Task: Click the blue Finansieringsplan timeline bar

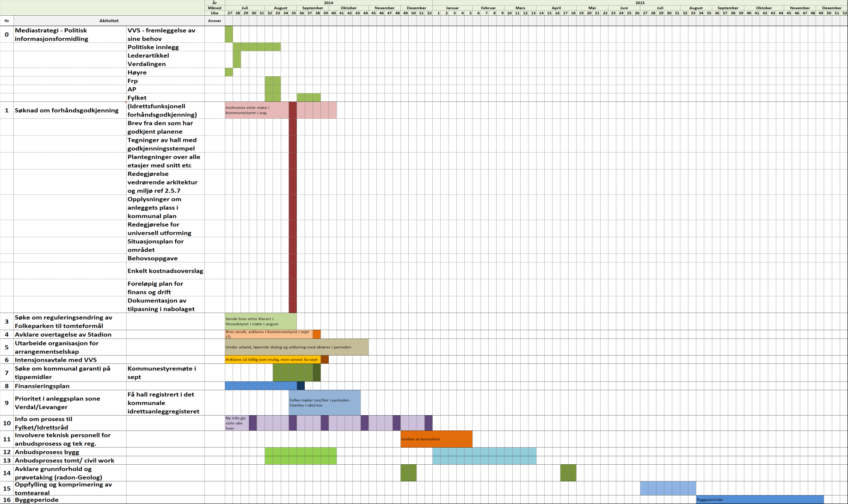Action: tap(261, 386)
